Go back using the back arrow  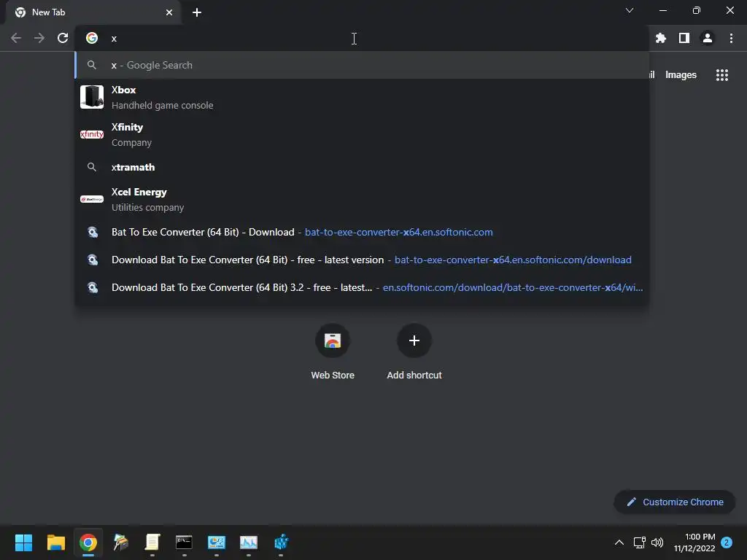(16, 38)
